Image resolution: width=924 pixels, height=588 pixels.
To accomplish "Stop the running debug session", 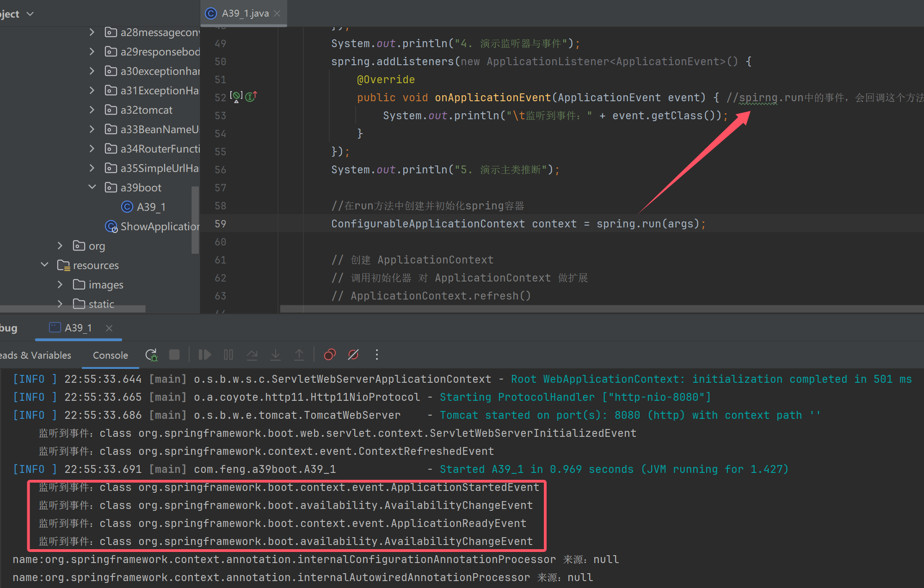I will click(x=174, y=355).
